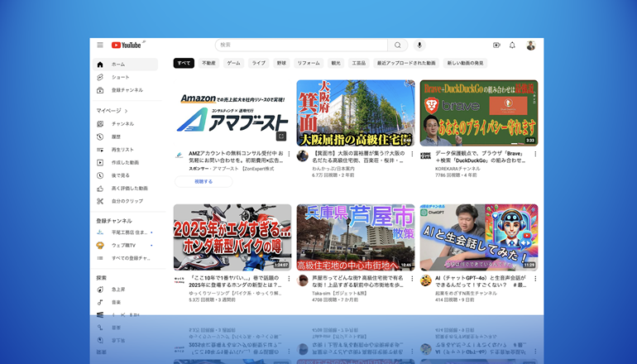Open more options for ホンダ新型 video
Screen dimensions: 637x364
[289, 279]
